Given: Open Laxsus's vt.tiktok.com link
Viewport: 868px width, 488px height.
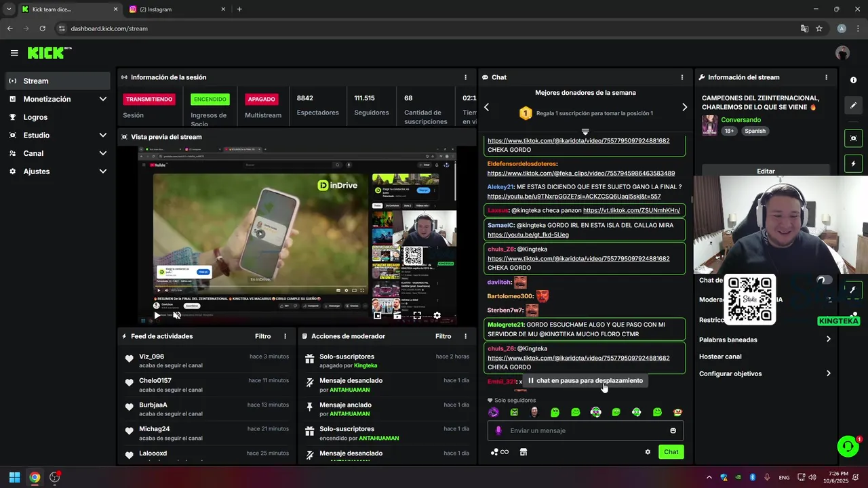Looking at the screenshot, I should 631,211.
